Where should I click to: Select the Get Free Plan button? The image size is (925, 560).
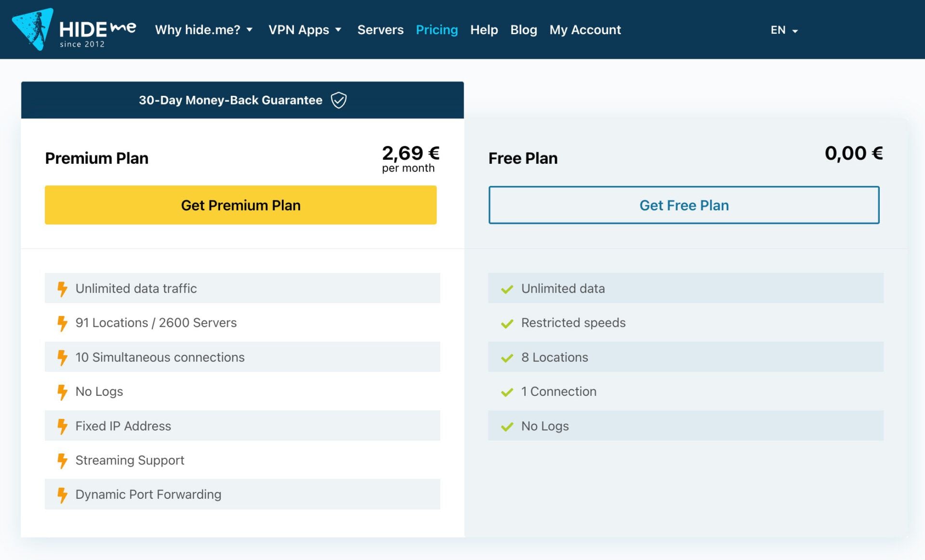point(684,205)
